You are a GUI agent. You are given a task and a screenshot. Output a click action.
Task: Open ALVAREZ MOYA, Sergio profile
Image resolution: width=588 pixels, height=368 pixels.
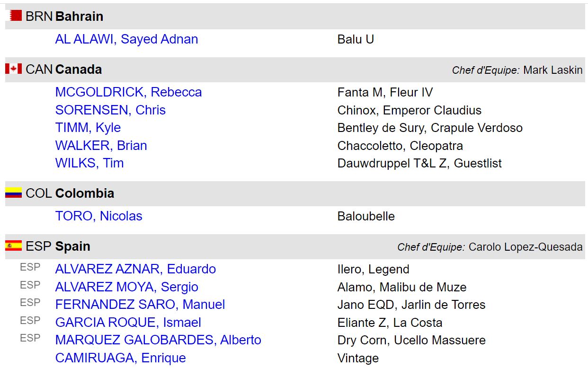click(x=126, y=287)
